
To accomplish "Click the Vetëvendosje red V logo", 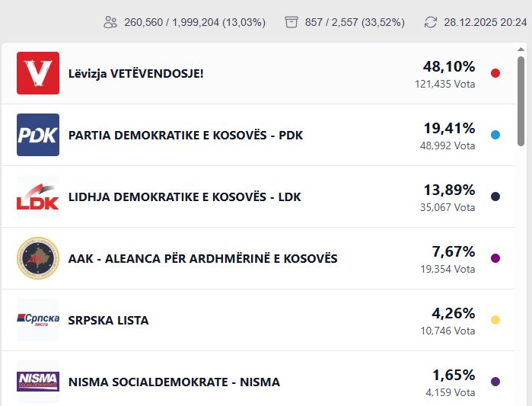I will 38,73.
